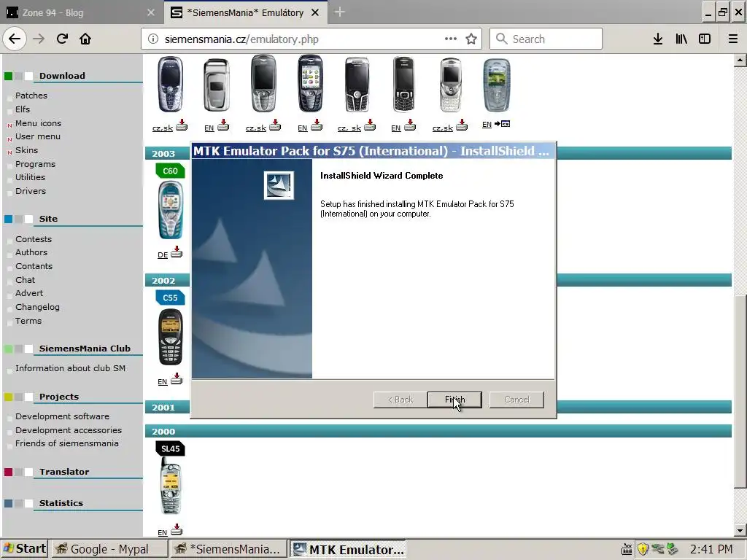Click the C60 phone thumbnail
The height and width of the screenshot is (560, 747).
(171, 211)
